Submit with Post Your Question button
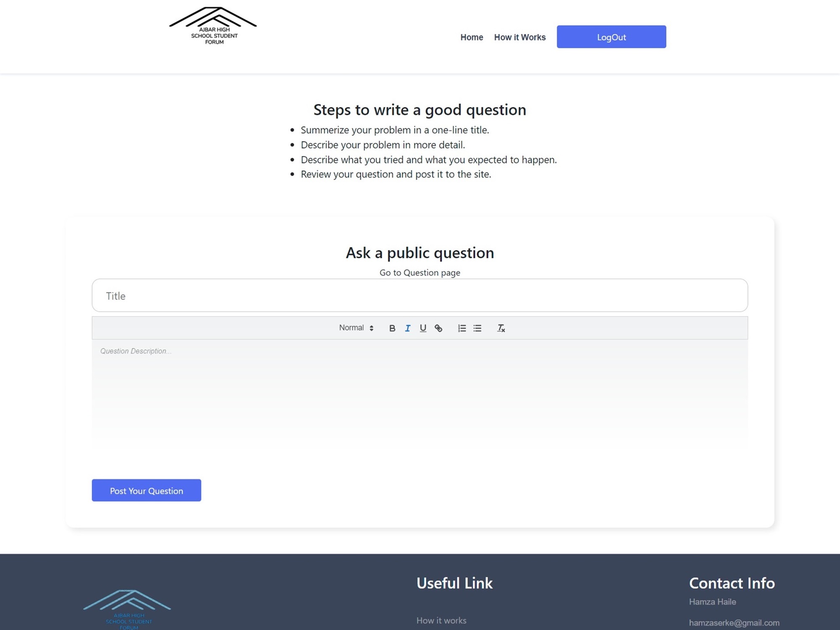The width and height of the screenshot is (840, 630). tap(146, 491)
